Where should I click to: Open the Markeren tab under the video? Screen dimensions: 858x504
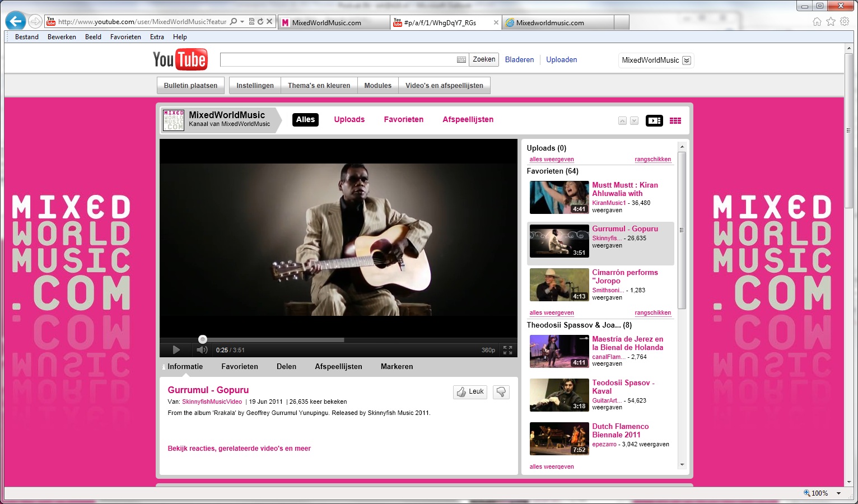coord(397,367)
